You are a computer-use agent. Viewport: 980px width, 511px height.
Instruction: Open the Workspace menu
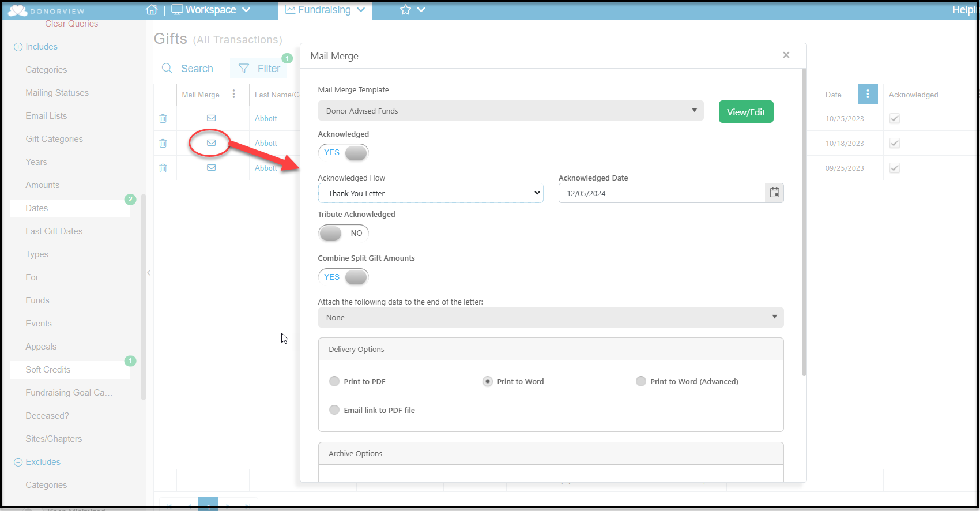211,10
